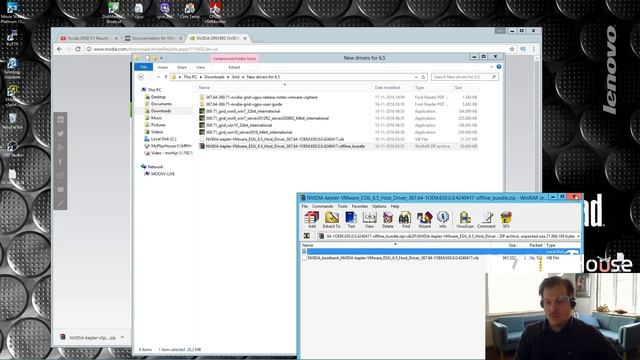Screen dimensions: 640x360
Task: Click Chrome's reload page button
Action: (x=78, y=49)
